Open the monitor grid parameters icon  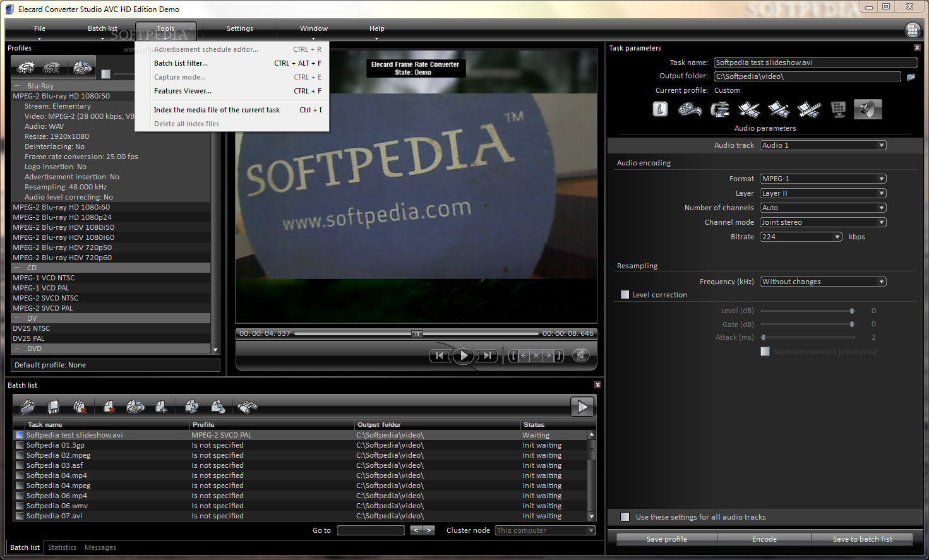point(838,110)
